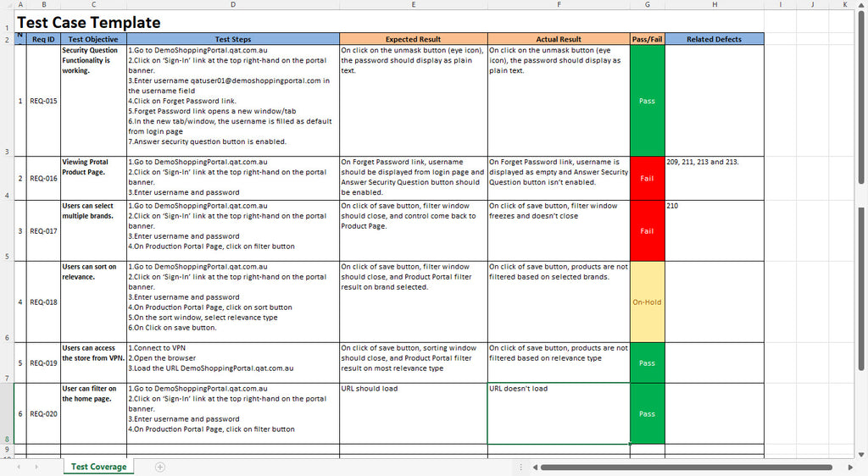
Task: Add a new sheet with plus icon
Action: tap(160, 467)
